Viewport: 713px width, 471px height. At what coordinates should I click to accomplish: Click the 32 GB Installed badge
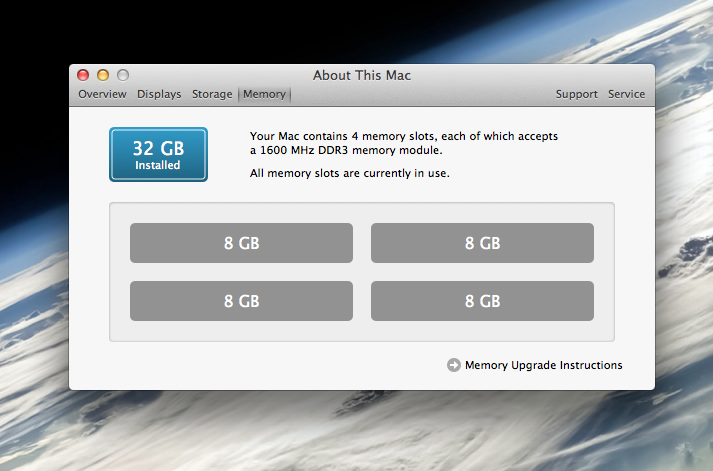tap(158, 155)
